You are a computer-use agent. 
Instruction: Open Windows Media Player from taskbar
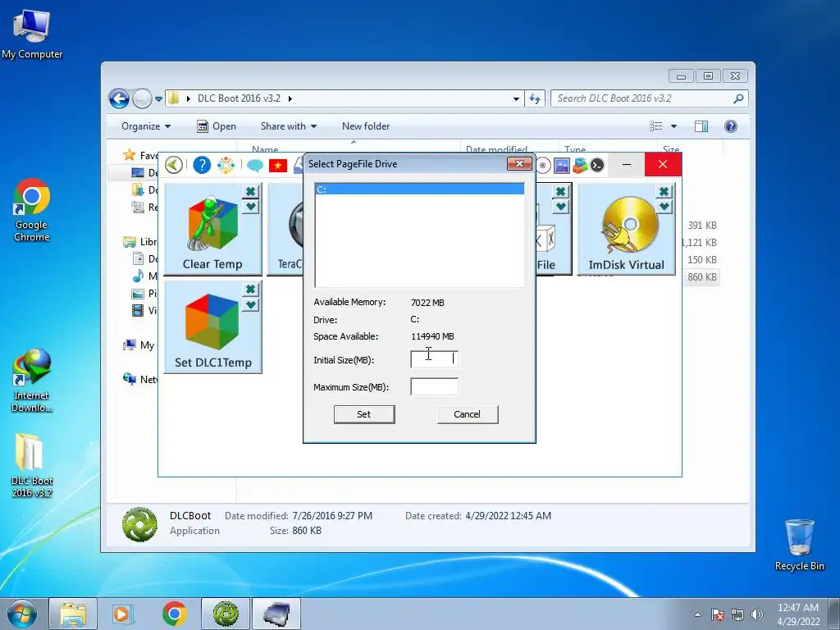123,614
